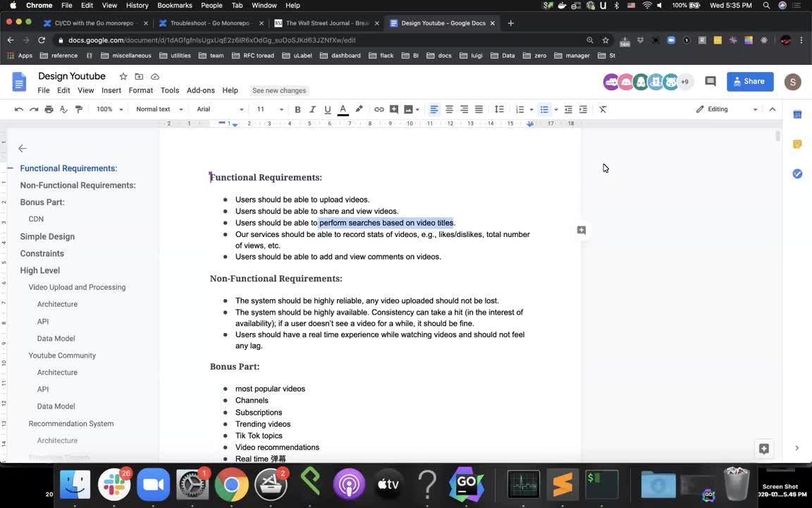The width and height of the screenshot is (812, 508).
Task: Switch to The Wall Street Journal tab
Action: [x=327, y=23]
